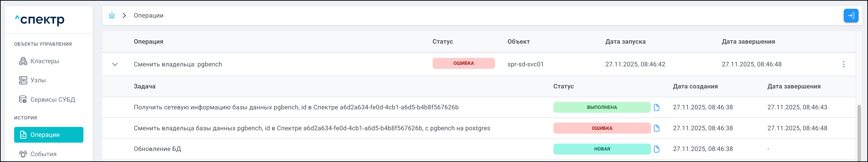868x162 pixels.
Task: Click the Кластеры icon in sidebar
Action: pos(23,61)
